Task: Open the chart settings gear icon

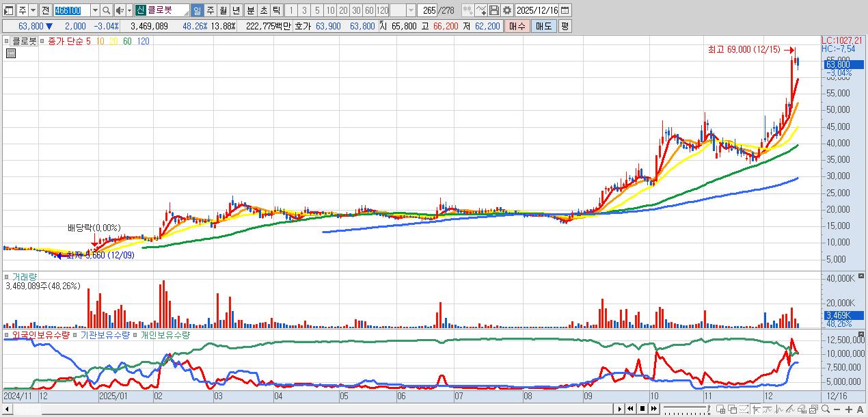Action: coord(506,10)
